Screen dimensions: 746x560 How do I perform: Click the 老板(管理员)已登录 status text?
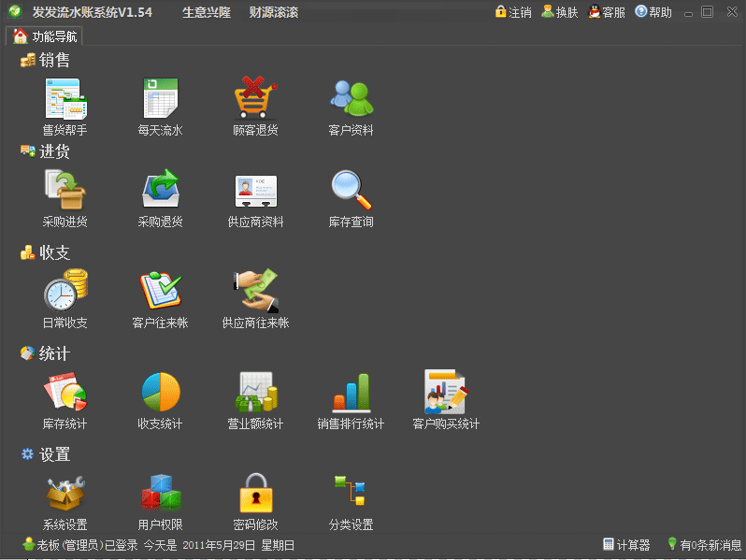[x=87, y=545]
